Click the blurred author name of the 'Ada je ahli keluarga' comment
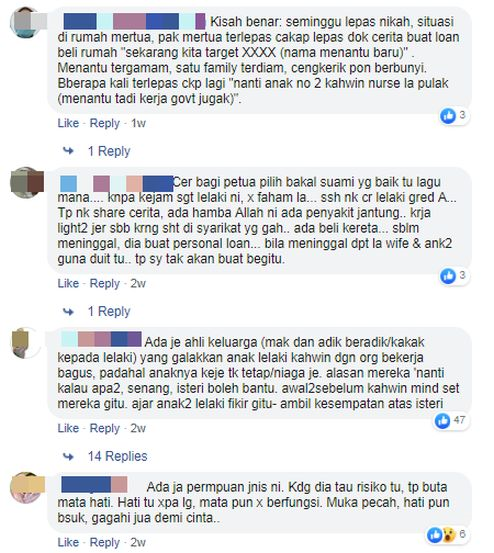 [102, 339]
